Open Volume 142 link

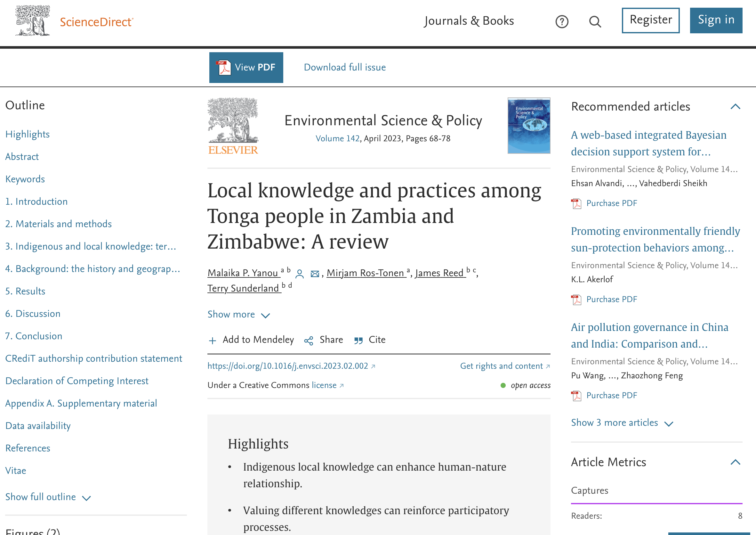click(x=337, y=138)
